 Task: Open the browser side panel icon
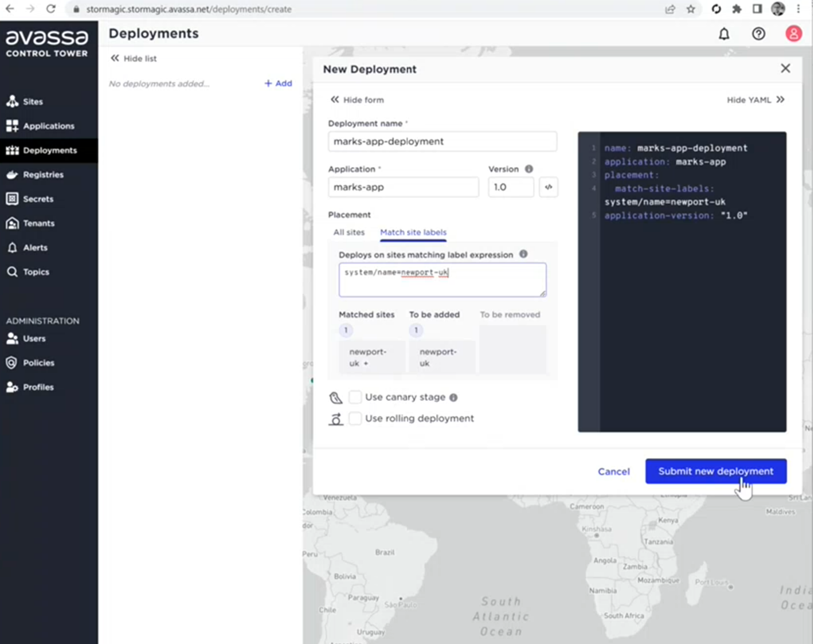[x=757, y=9]
